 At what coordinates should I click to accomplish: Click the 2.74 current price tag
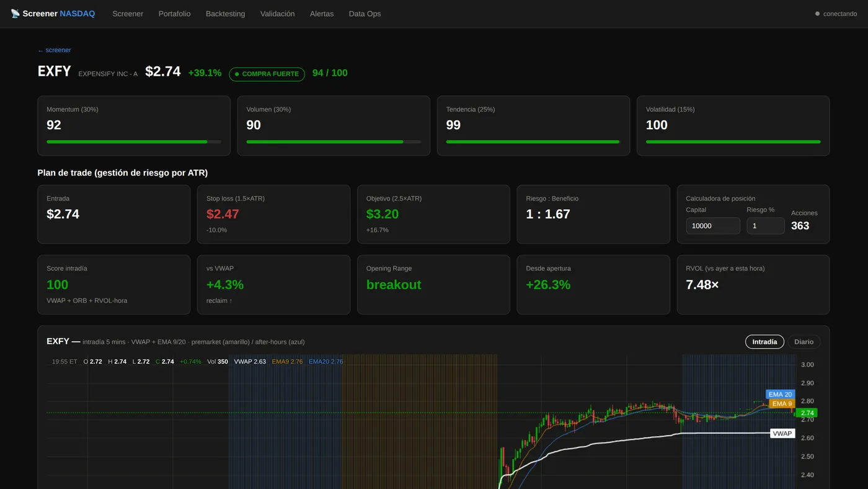pos(807,413)
